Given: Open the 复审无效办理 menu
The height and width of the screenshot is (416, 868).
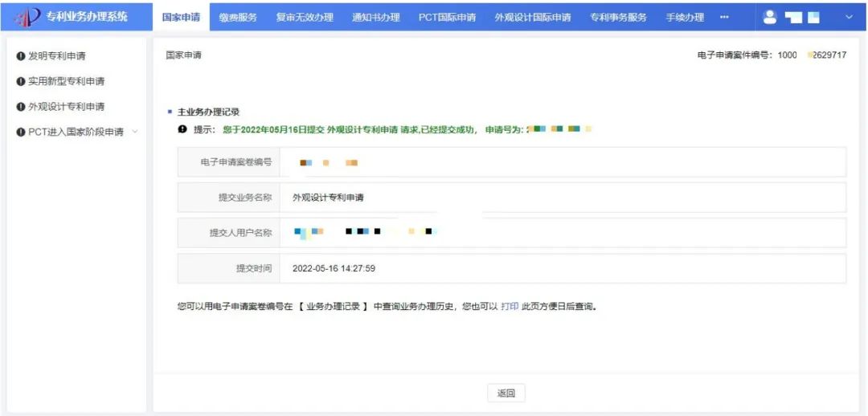Looking at the screenshot, I should (x=305, y=18).
